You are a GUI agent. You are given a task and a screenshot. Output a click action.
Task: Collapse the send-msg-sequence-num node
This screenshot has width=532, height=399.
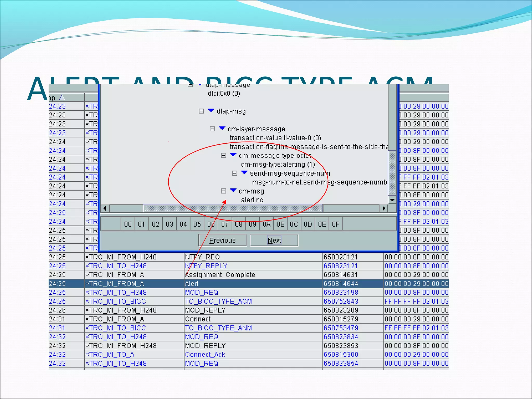(235, 173)
